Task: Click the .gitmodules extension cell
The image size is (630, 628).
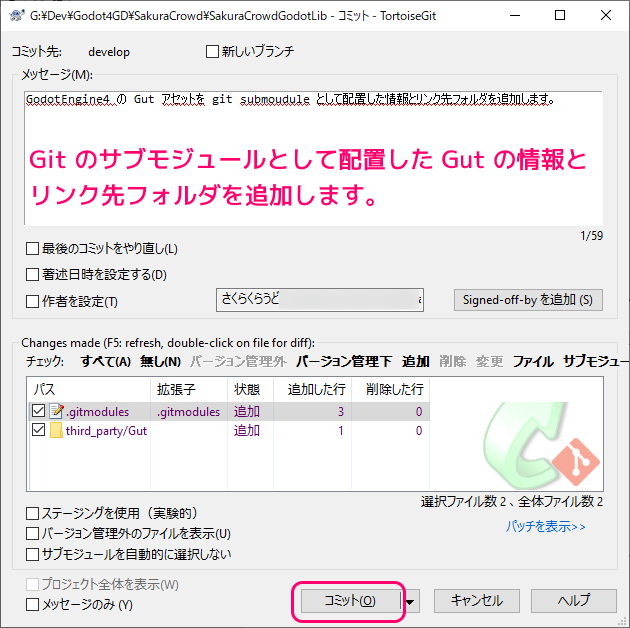Action: 188,411
